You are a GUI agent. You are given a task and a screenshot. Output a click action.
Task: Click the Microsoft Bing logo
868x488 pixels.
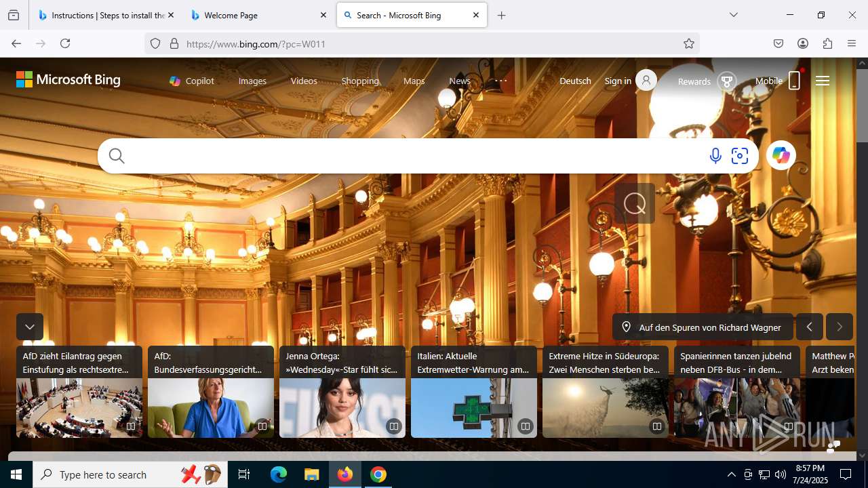tap(68, 80)
